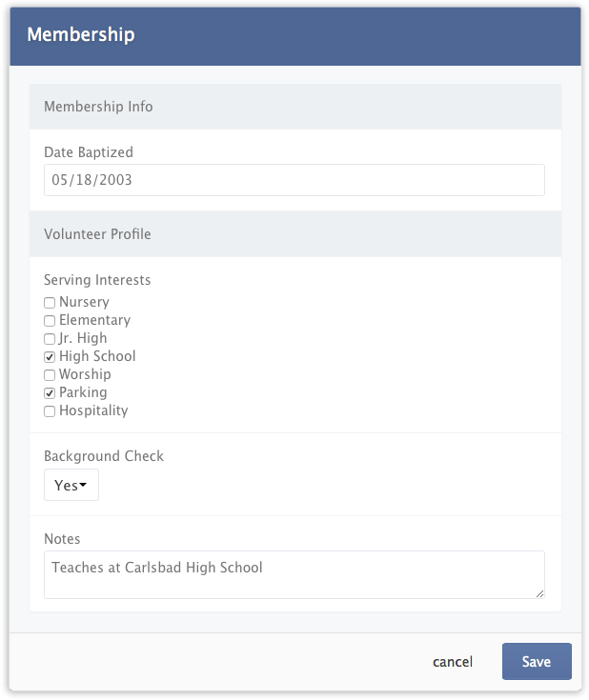Check the Nursery checkbox
589x700 pixels.
tap(50, 303)
